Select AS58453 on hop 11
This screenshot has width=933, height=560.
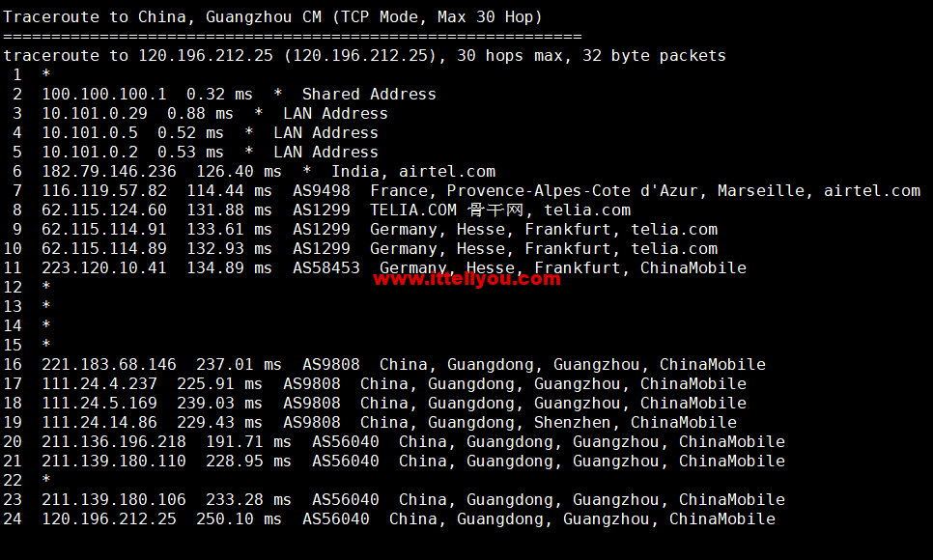(x=326, y=268)
